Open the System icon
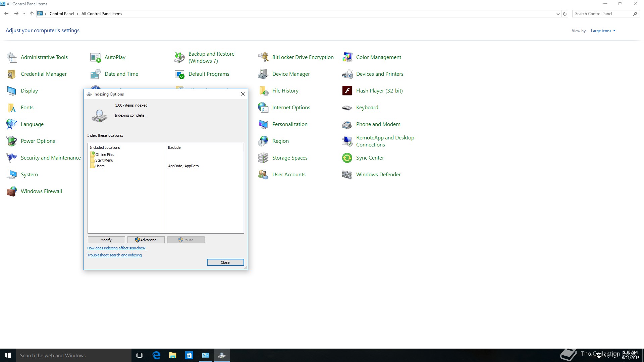The image size is (644, 362). (12, 175)
